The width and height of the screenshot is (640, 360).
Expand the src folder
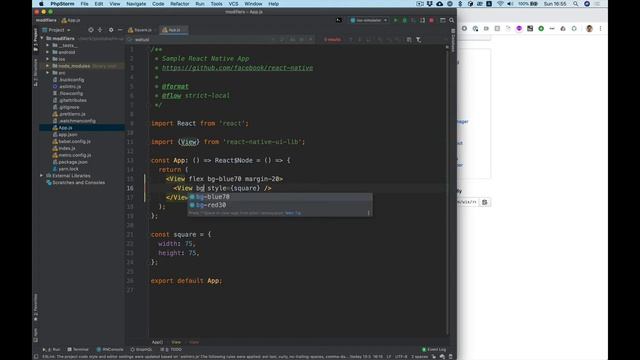(48, 73)
